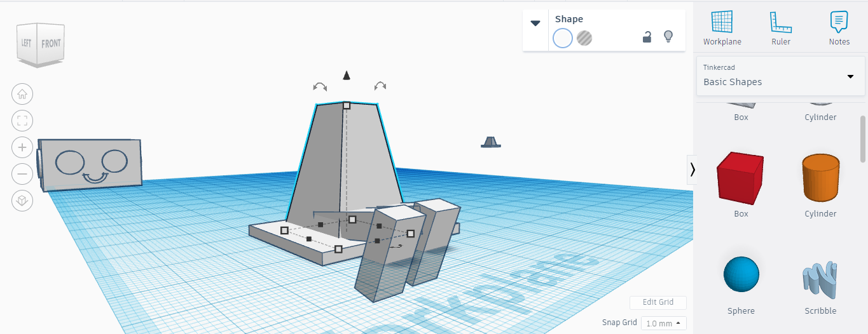Click the shapes panel scrollbar
Viewport: 868px width, 334px height.
863,139
